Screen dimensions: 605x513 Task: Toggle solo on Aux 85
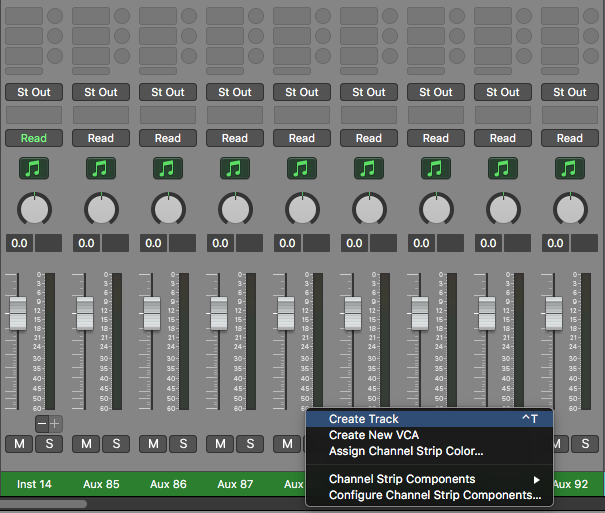116,444
